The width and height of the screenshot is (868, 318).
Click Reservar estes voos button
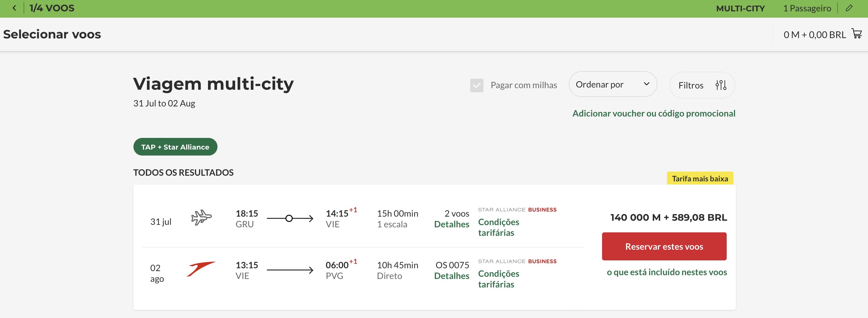664,246
